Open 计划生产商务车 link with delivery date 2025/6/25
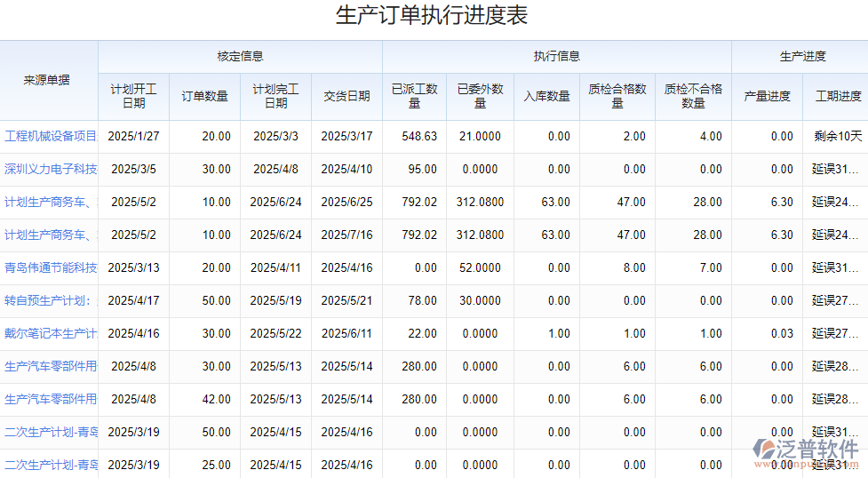868x478 pixels. click(51, 203)
